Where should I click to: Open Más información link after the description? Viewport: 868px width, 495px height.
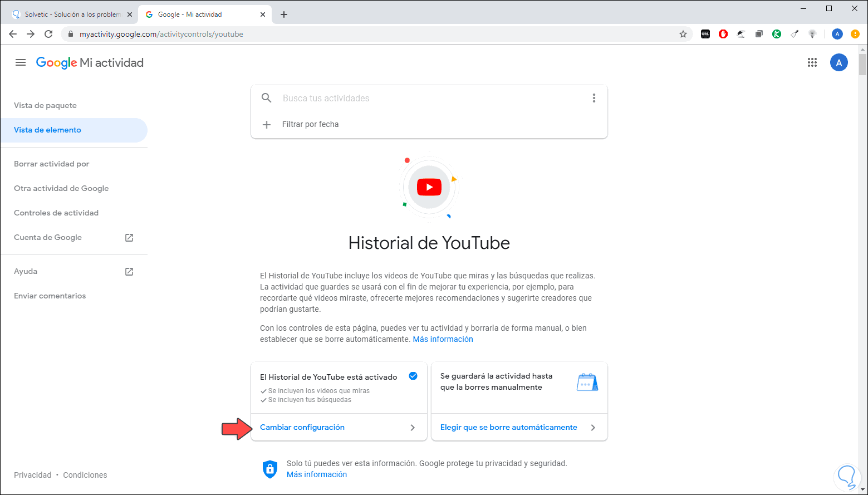click(443, 339)
